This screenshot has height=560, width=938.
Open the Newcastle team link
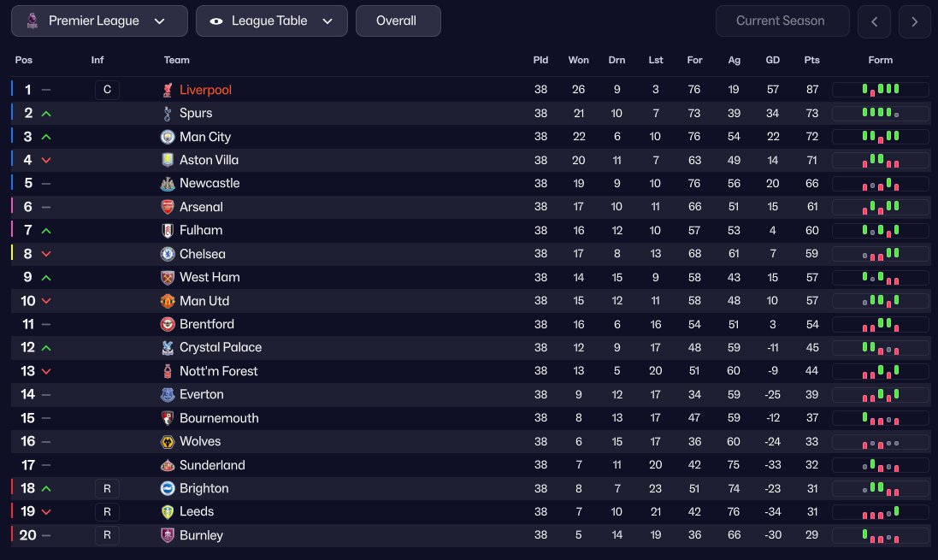pyautogui.click(x=209, y=183)
